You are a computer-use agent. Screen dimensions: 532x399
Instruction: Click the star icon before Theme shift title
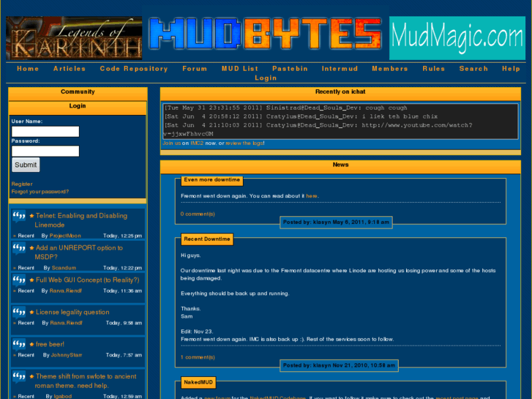31,376
